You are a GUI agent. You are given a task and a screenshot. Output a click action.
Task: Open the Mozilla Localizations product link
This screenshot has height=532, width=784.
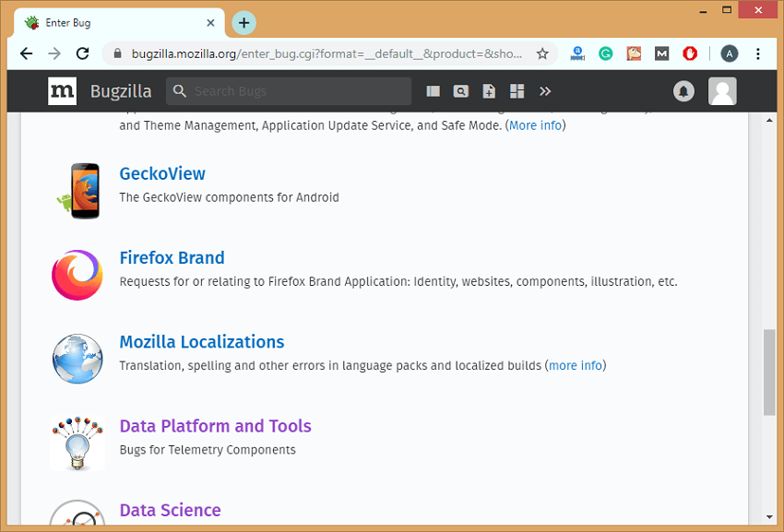pyautogui.click(x=202, y=341)
